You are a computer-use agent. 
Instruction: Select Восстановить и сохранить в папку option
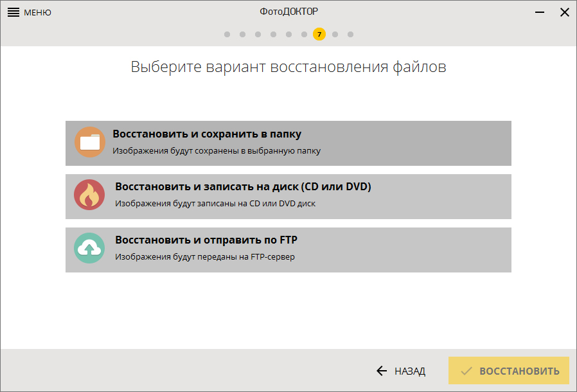(288, 143)
